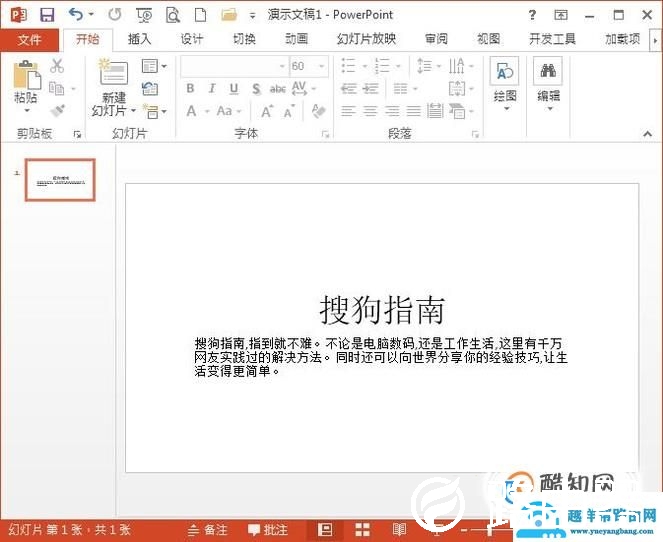Switch to the 切换 tab
663x542 pixels.
pos(244,39)
